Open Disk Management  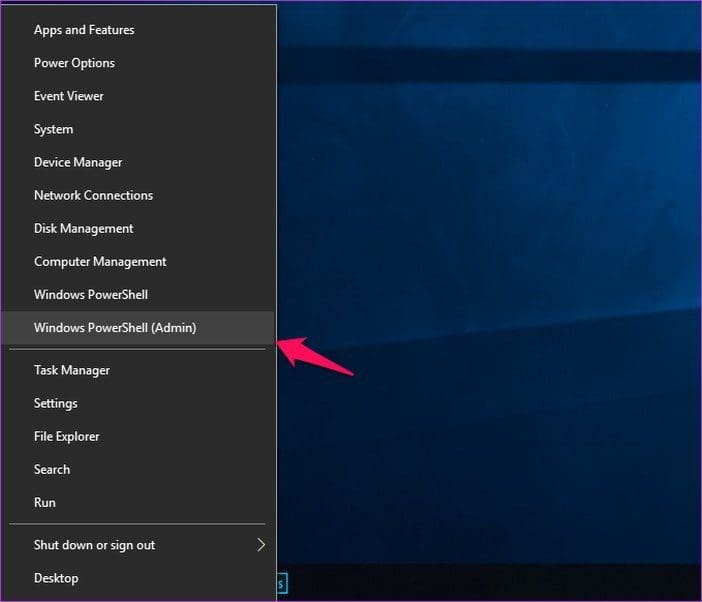(138, 229)
